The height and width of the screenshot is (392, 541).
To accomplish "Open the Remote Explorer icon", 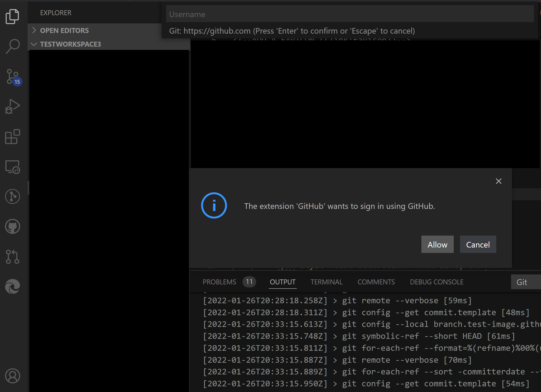I will pyautogui.click(x=12, y=167).
